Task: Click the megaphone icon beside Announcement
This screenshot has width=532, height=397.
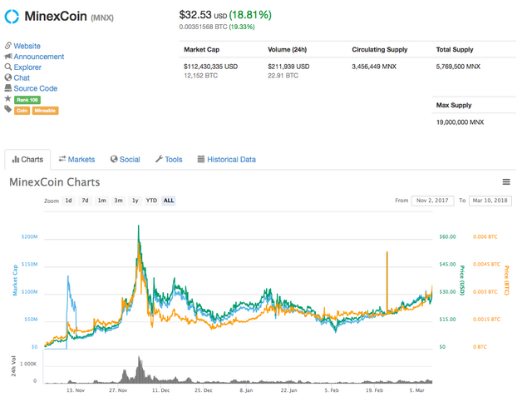Action: point(8,56)
